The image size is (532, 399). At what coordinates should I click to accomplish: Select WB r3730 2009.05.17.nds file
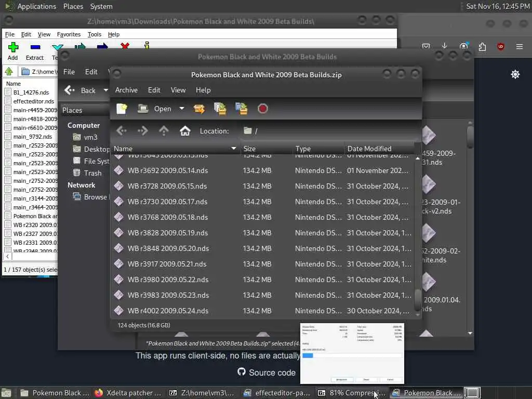click(x=262, y=202)
